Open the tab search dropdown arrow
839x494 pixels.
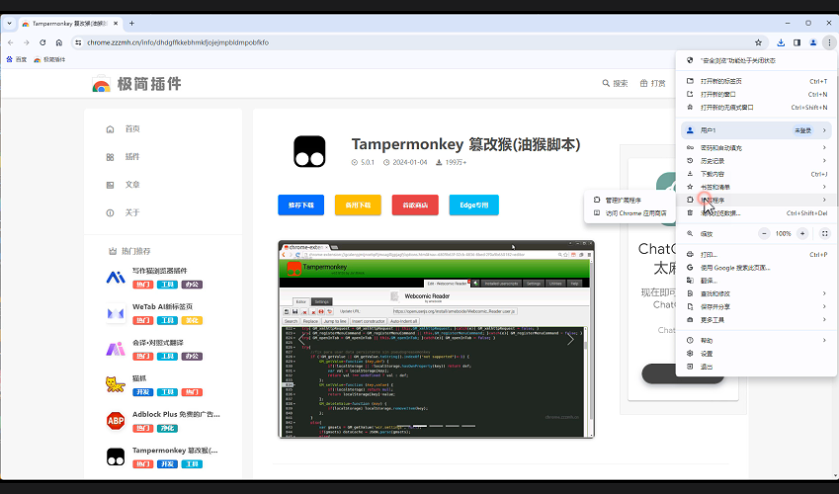[x=9, y=24]
